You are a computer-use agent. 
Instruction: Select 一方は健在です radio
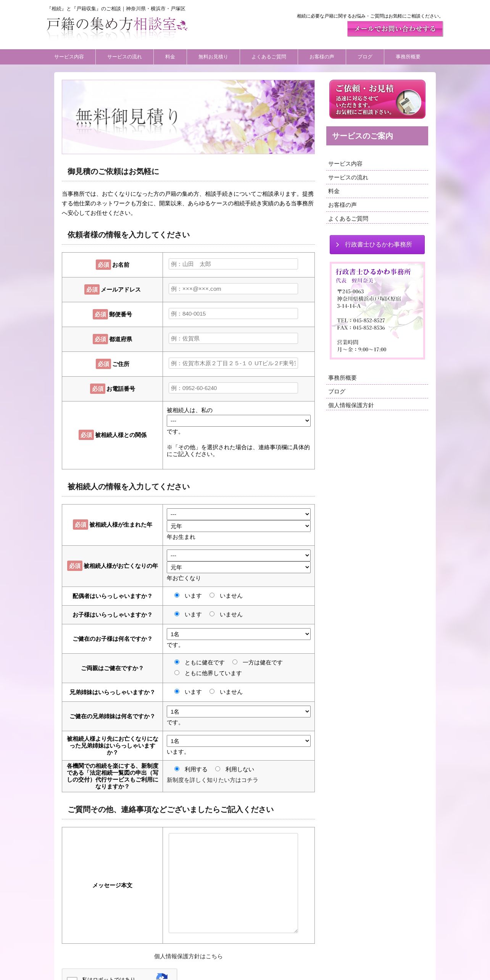(x=235, y=662)
